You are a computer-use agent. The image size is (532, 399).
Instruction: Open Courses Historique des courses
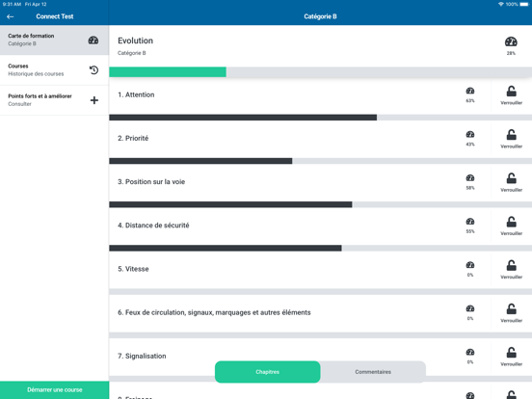click(x=54, y=70)
